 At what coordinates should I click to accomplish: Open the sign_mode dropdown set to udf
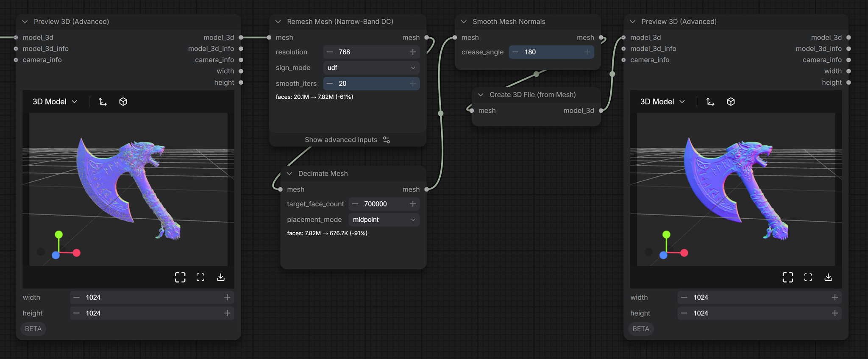click(371, 68)
